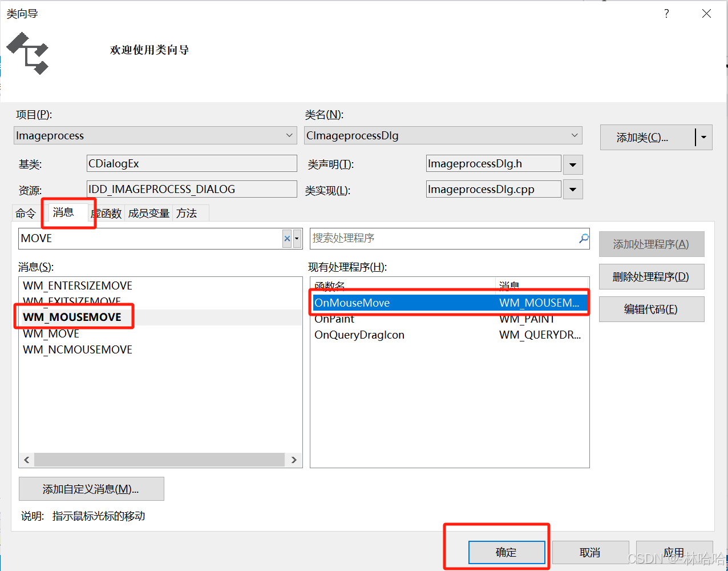This screenshot has height=571, width=728.
Task: Click the left arrow of messages scrollbar
Action: 26,460
